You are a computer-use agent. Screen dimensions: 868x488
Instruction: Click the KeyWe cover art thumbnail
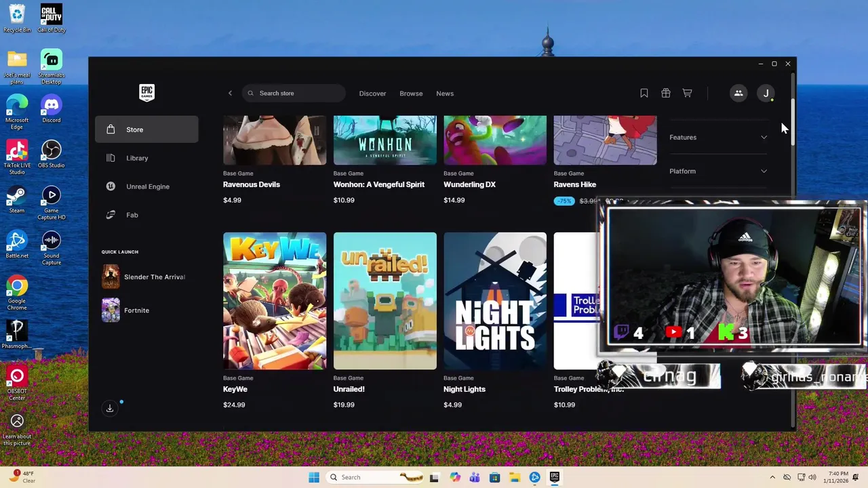tap(275, 301)
